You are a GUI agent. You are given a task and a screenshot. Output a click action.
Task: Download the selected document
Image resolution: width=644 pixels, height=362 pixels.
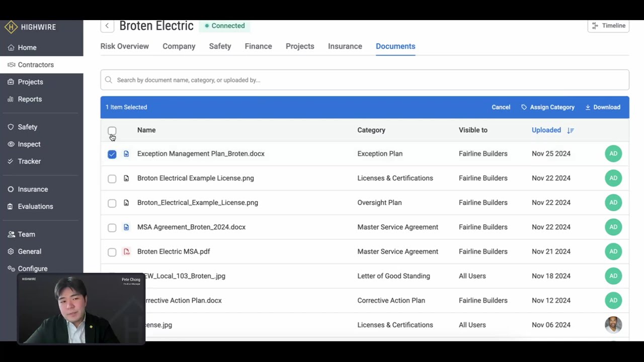tap(602, 107)
